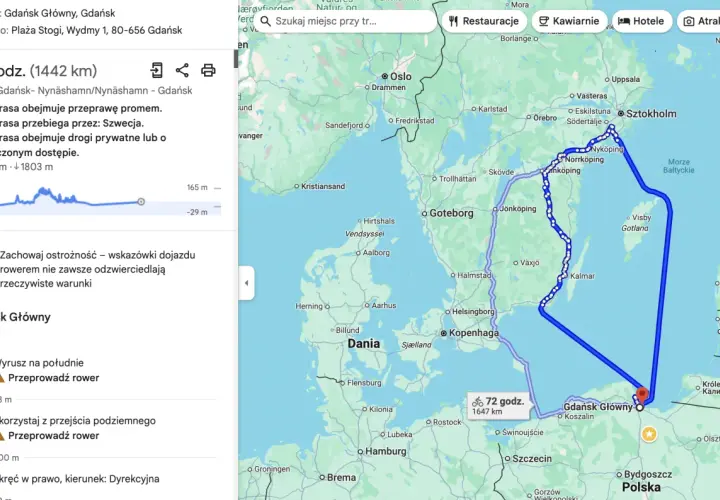The height and width of the screenshot is (500, 720).
Task: Click the Kalmar town label
Action: pyautogui.click(x=582, y=276)
